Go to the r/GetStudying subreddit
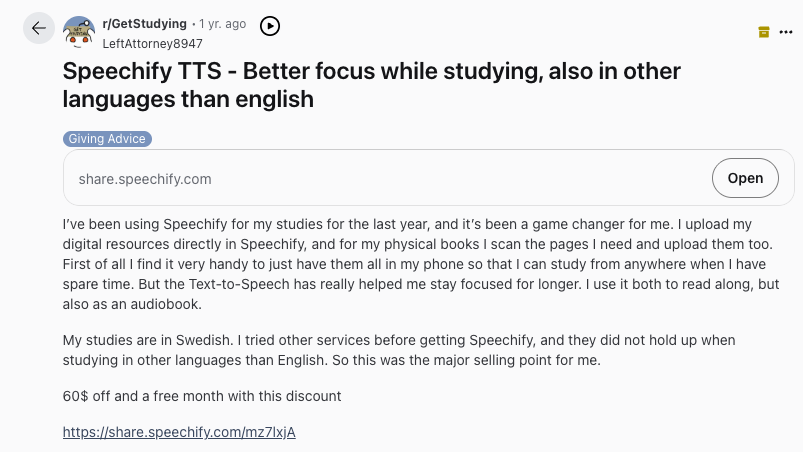The height and width of the screenshot is (452, 803). coord(144,23)
